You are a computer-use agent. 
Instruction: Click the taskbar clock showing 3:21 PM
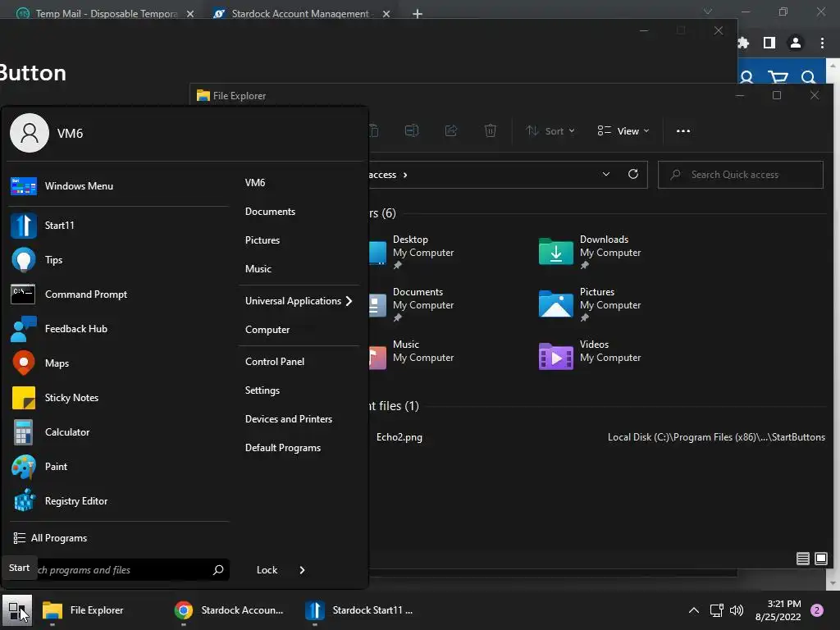[778, 610]
